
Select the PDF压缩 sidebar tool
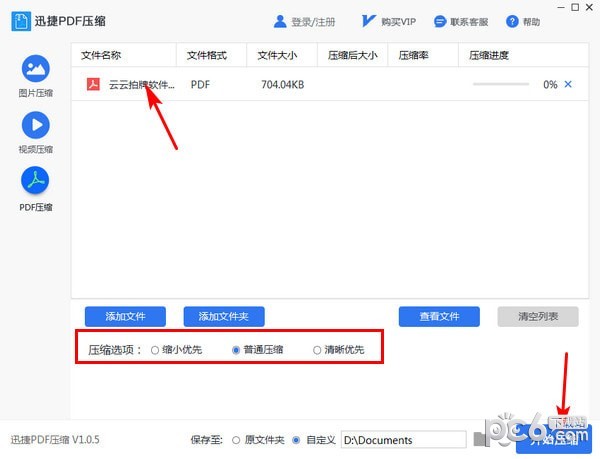click(36, 189)
